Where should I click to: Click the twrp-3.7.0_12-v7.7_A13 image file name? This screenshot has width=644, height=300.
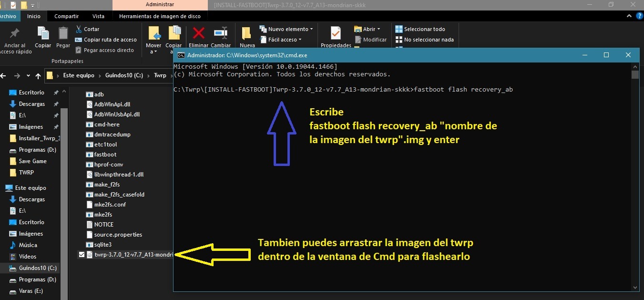(133, 255)
